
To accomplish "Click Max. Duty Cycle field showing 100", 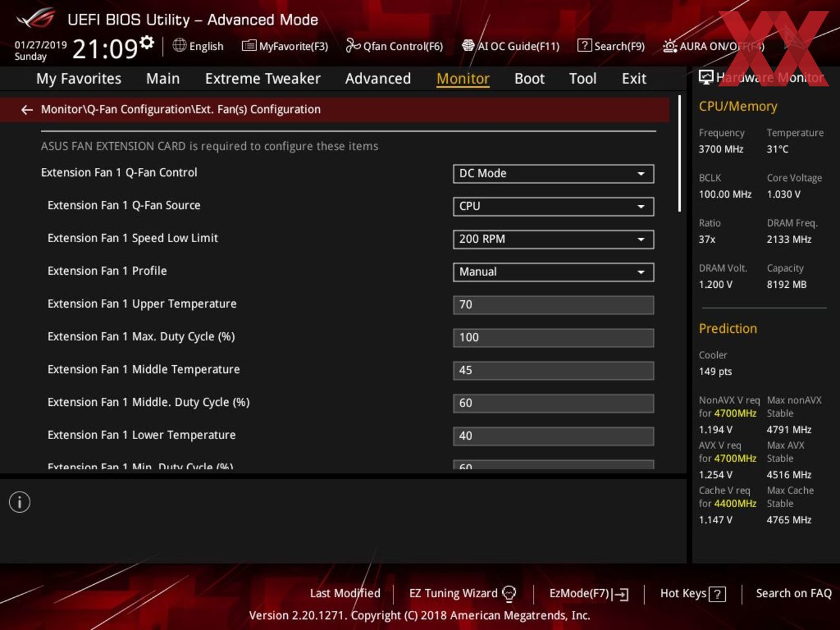I will 553,337.
